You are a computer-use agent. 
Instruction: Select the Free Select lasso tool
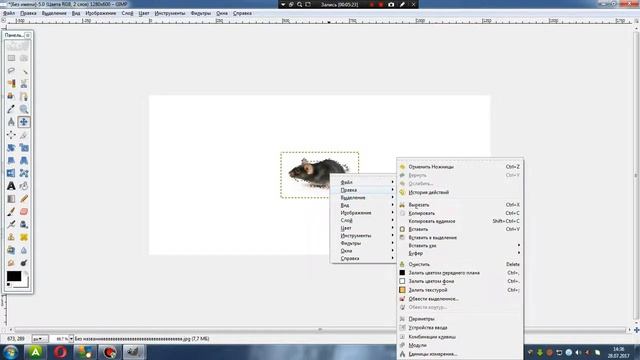(11, 71)
